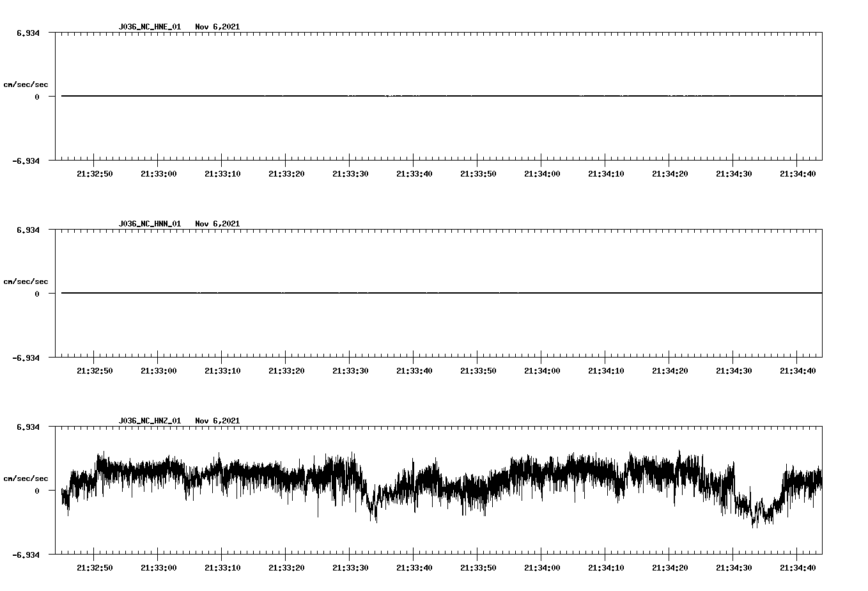Click the zero axis label of the HNN plot

click(x=37, y=294)
